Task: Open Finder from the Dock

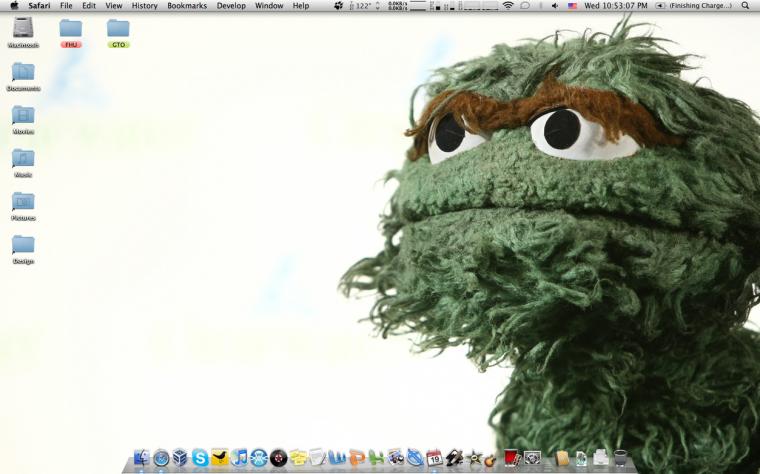Action: click(142, 457)
